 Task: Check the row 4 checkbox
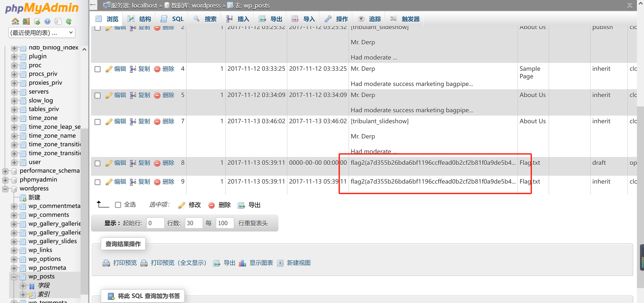98,69
